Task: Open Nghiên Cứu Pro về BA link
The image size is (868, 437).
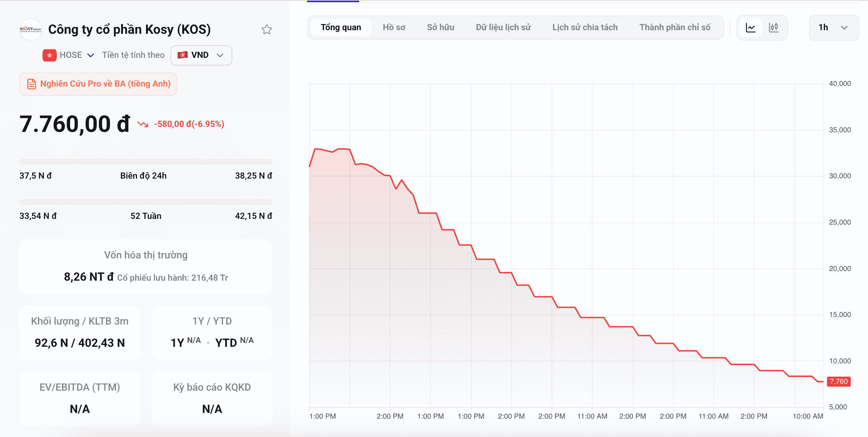Action: (x=98, y=84)
